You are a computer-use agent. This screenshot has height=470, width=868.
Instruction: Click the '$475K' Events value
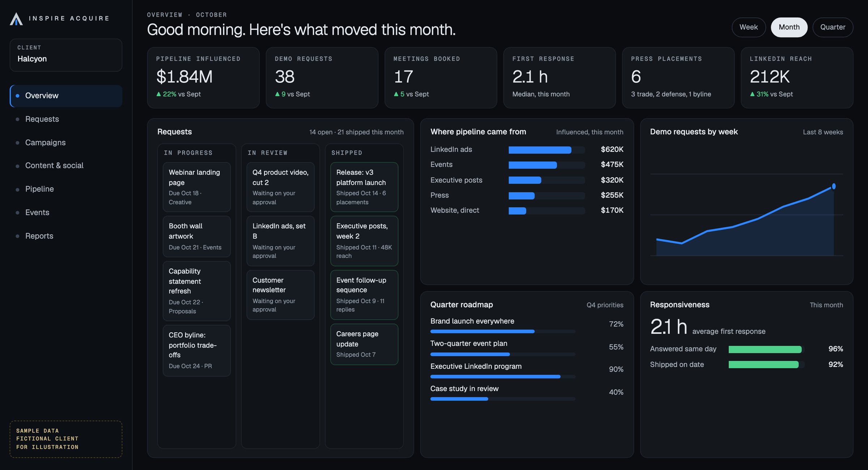[x=612, y=164]
